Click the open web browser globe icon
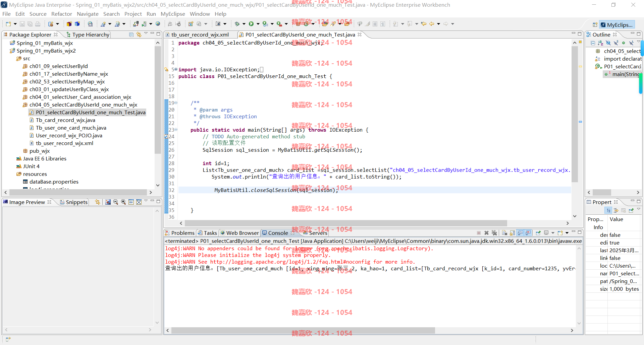 click(x=158, y=24)
